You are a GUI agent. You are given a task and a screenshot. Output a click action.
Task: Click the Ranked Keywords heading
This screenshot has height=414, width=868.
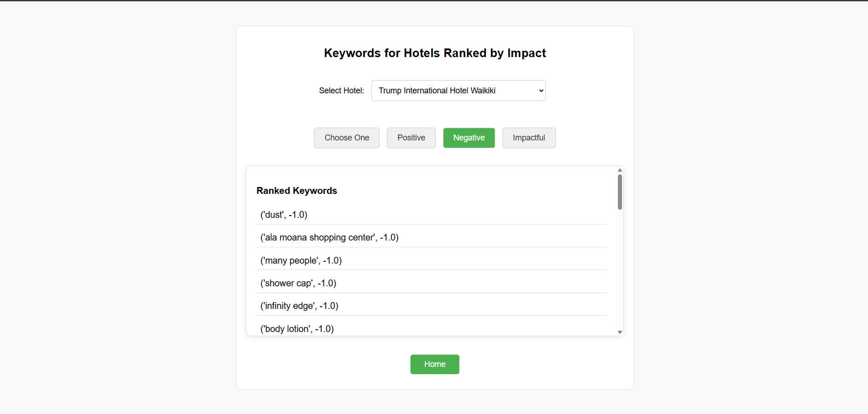pyautogui.click(x=297, y=191)
